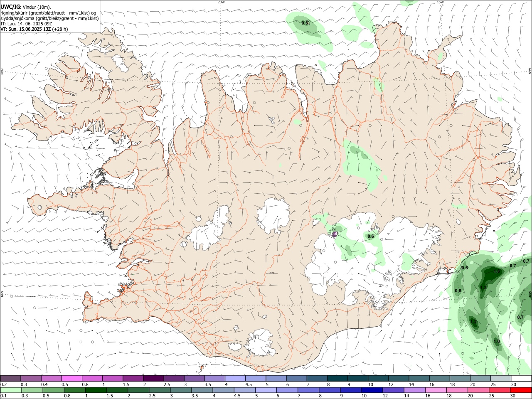The height and width of the screenshot is (399, 532).
Task: Click the purple 0.4 snow marker on the glacier
Action: [x=335, y=234]
